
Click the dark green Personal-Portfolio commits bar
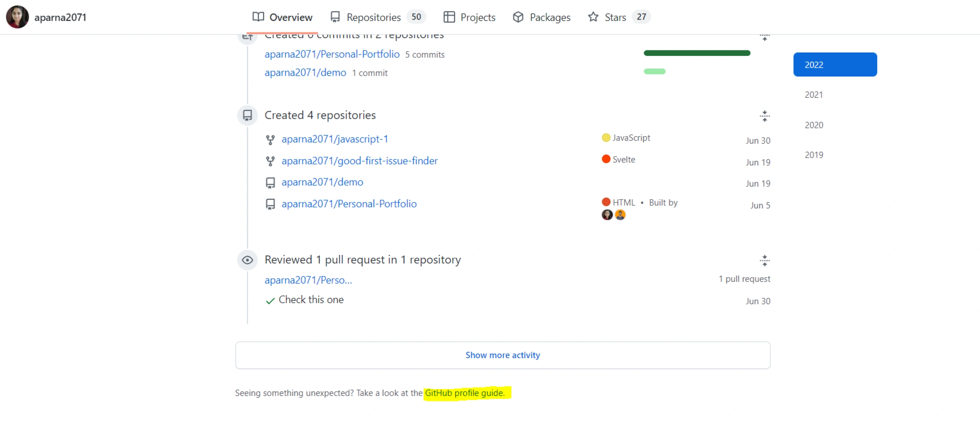(x=697, y=53)
